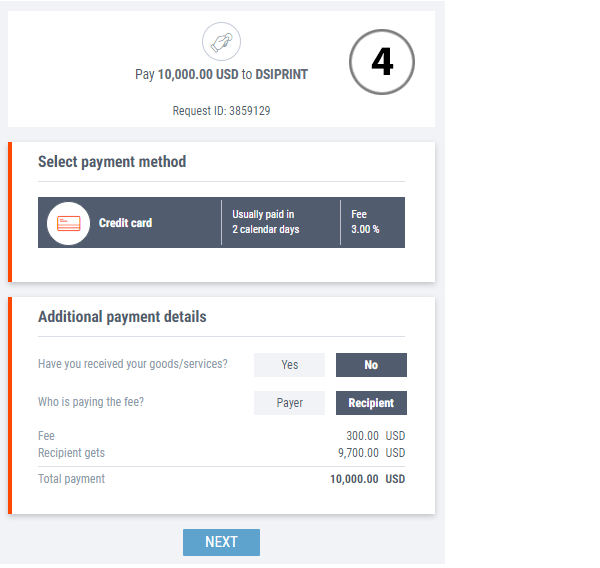This screenshot has height=568, width=600.
Task: Choose the Credit card payment method label
Action: (125, 223)
